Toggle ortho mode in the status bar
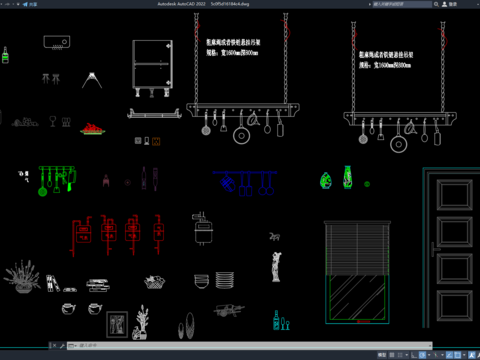 click(x=414, y=355)
